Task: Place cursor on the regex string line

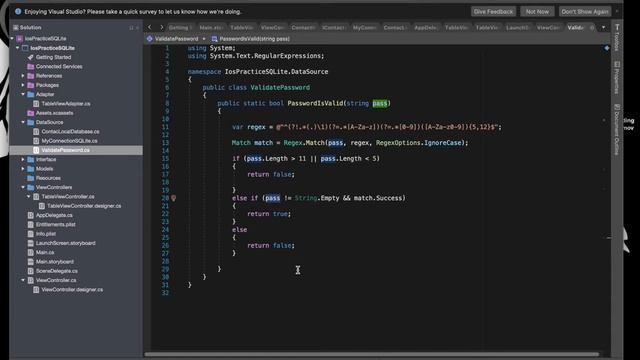Action: click(x=367, y=127)
